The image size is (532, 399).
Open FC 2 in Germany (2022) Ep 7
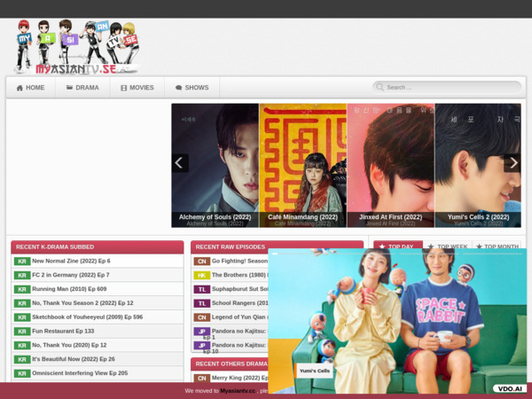pyautogui.click(x=71, y=275)
